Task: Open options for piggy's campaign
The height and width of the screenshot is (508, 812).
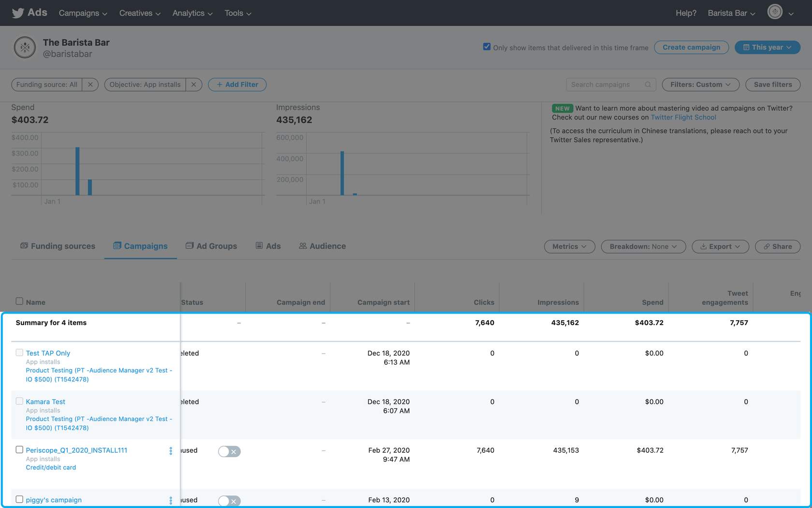Action: (x=171, y=501)
